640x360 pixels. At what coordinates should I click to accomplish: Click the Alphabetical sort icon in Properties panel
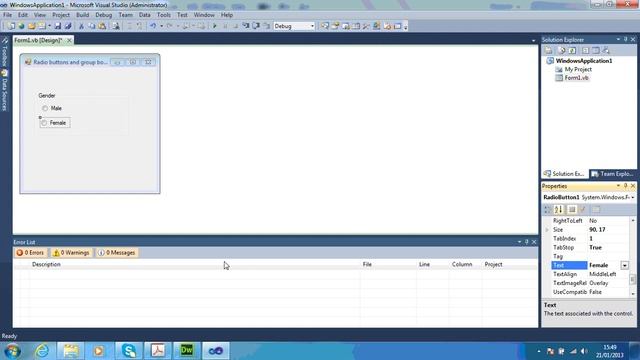coord(558,209)
